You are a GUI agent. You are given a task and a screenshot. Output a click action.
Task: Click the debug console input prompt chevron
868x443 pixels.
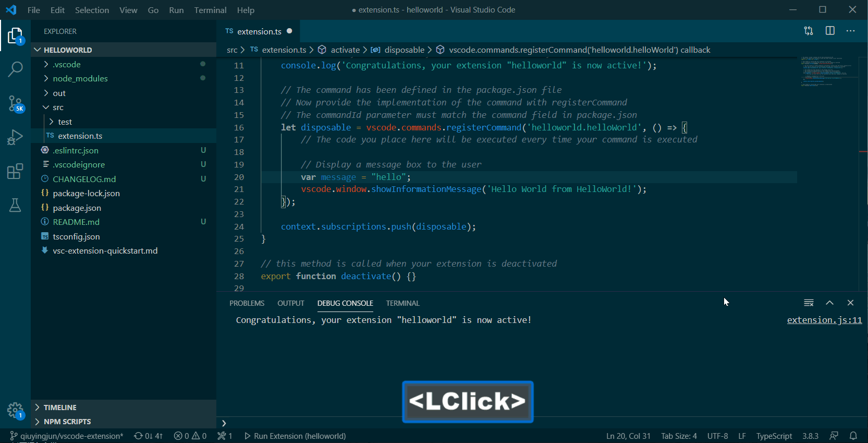(224, 423)
